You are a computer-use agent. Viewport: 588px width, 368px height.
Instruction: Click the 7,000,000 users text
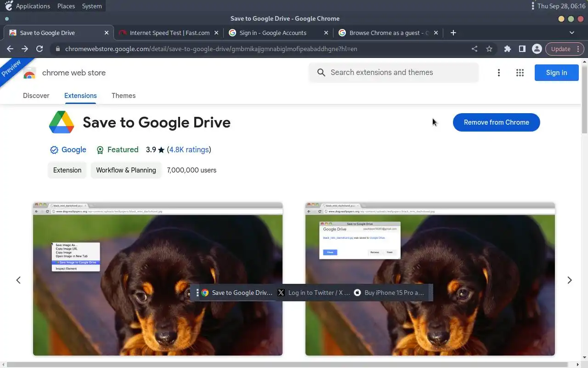pos(192,170)
